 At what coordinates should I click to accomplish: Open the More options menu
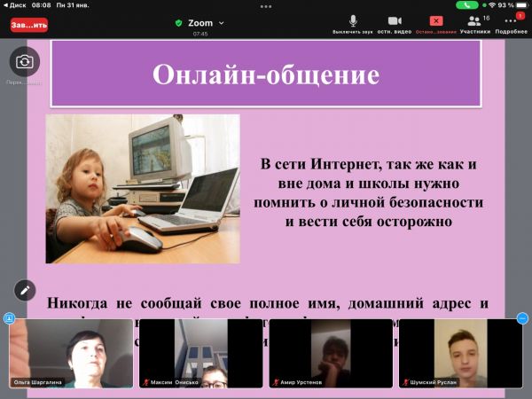click(512, 23)
